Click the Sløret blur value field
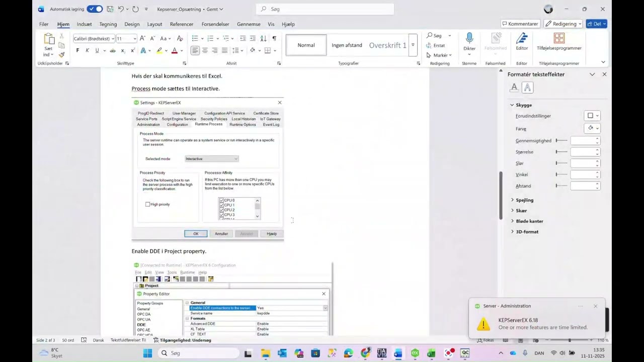644x362 pixels. click(x=585, y=163)
